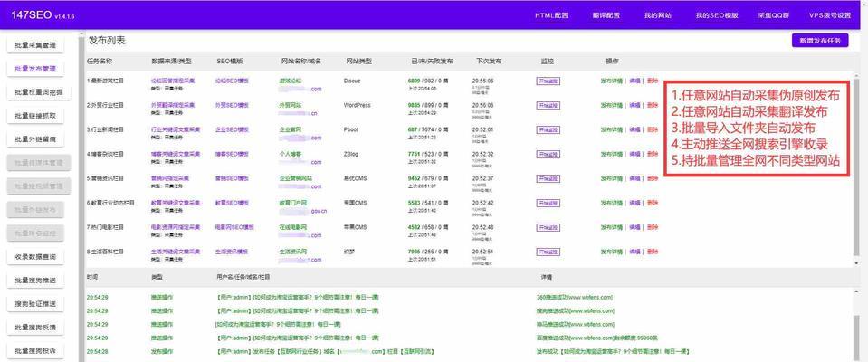Open 收录数据查询 in the sidebar
Image resolution: width=868 pixels, height=362 pixels.
[35, 257]
